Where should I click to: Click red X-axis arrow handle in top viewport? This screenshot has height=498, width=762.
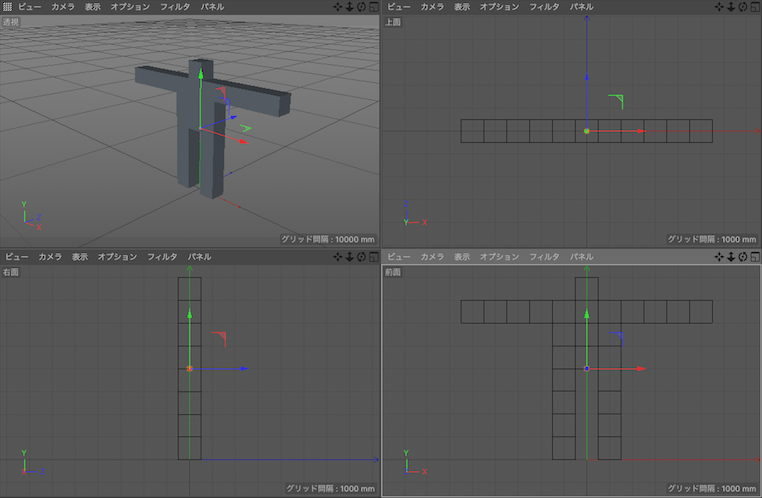click(x=641, y=131)
